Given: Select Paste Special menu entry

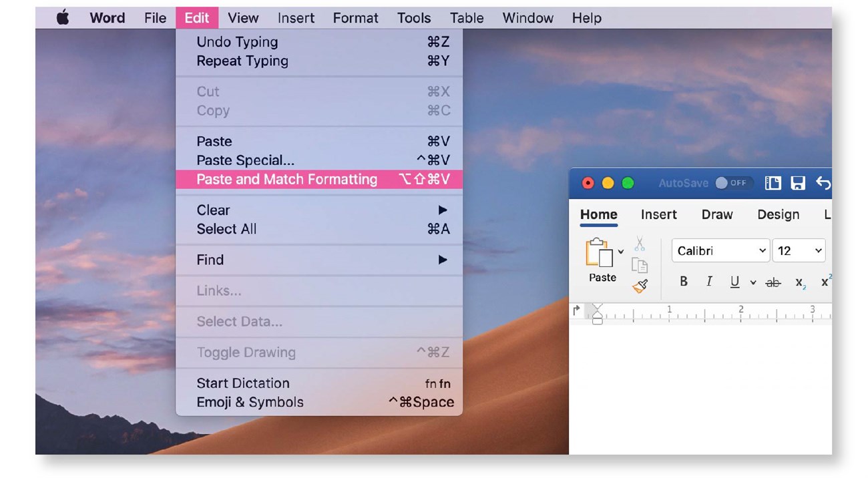Looking at the screenshot, I should click(318, 160).
